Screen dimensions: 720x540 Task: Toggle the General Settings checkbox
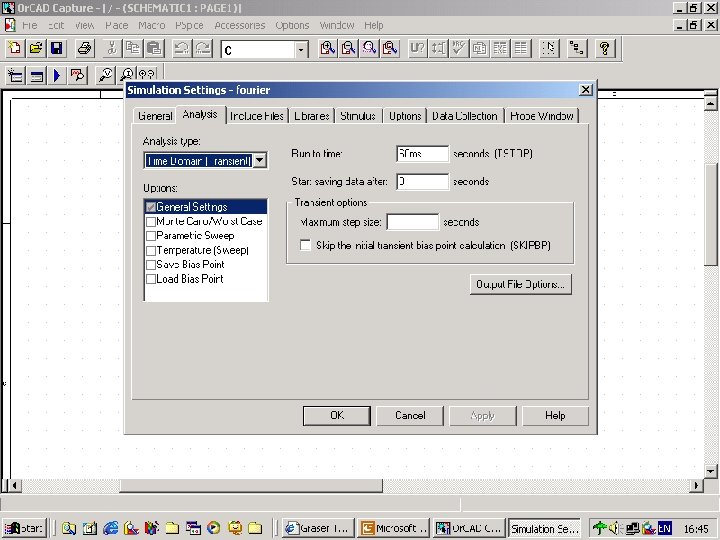click(x=151, y=207)
